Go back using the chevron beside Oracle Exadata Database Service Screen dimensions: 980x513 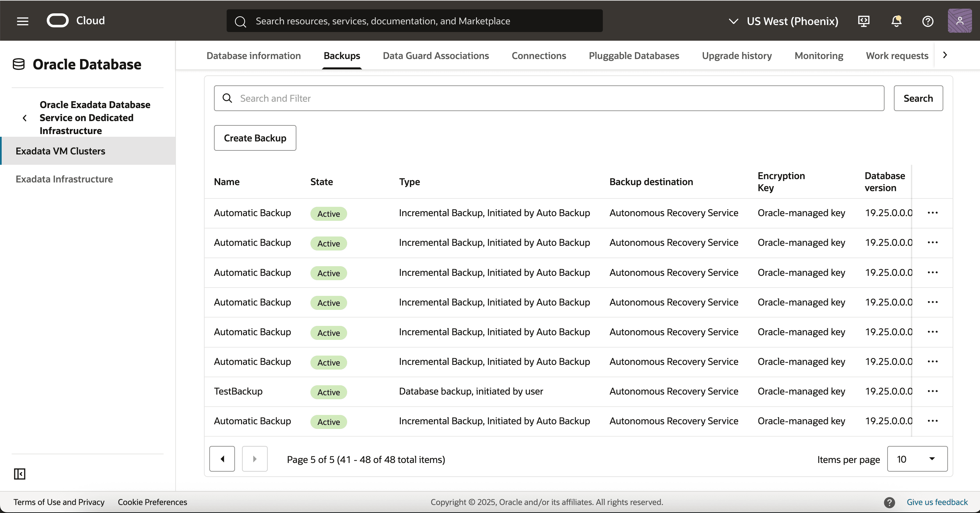(x=25, y=118)
